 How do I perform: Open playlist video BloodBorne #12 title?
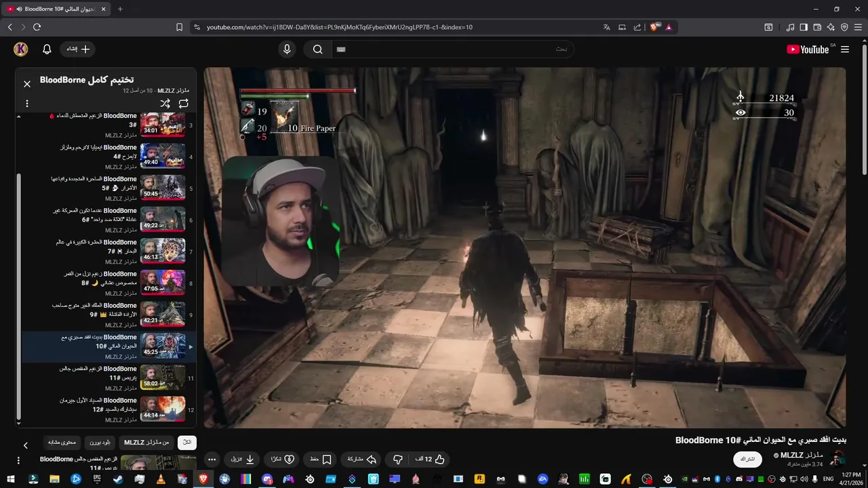click(x=99, y=405)
